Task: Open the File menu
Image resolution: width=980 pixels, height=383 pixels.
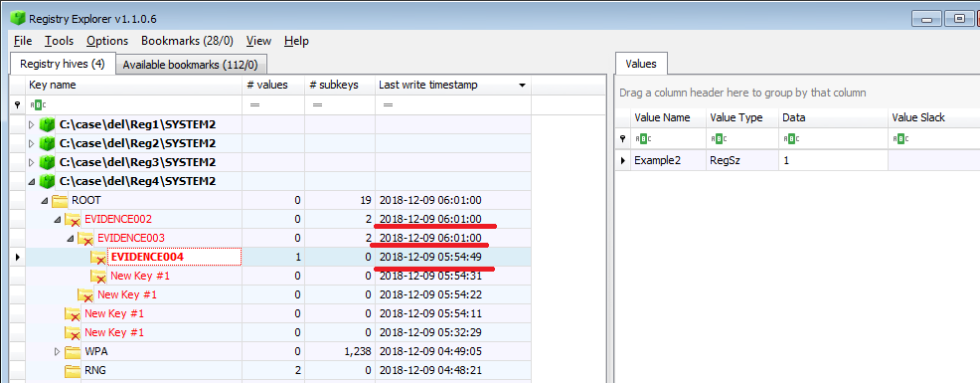Action: [23, 41]
